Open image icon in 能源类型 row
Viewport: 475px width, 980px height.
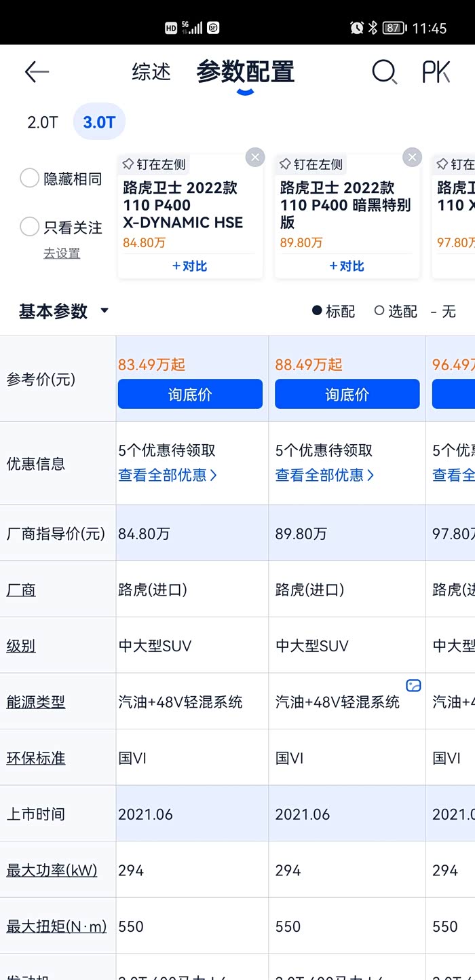point(413,686)
